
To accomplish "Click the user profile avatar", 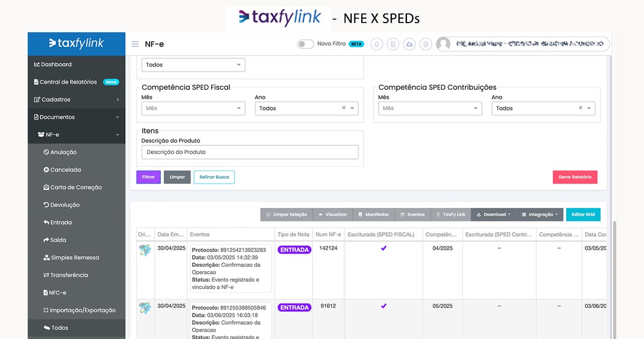I will pyautogui.click(x=444, y=44).
